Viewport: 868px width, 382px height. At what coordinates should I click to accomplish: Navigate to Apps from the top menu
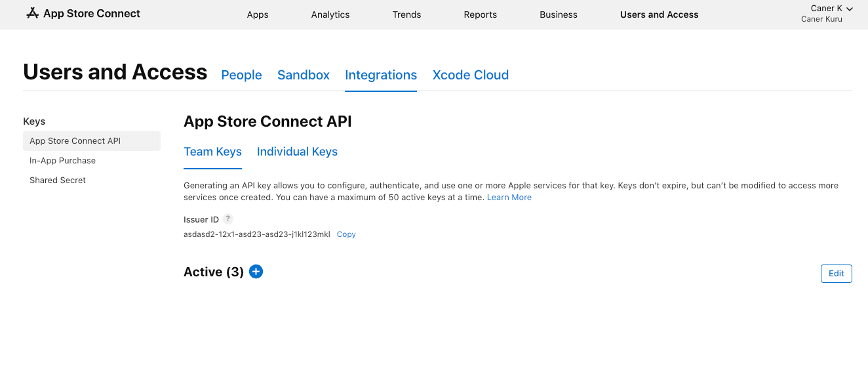tap(257, 14)
